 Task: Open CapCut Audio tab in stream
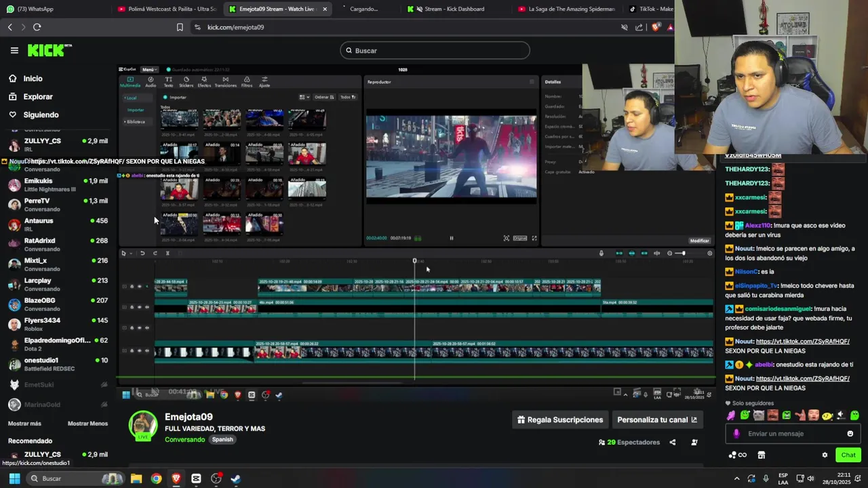point(151,81)
